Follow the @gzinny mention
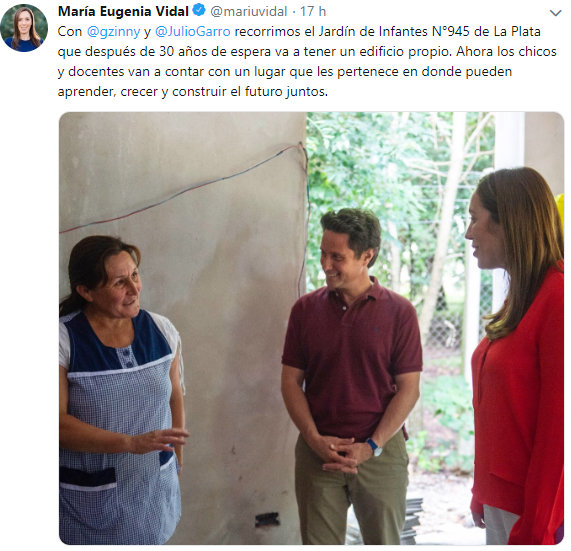571x551 pixels. tap(114, 32)
